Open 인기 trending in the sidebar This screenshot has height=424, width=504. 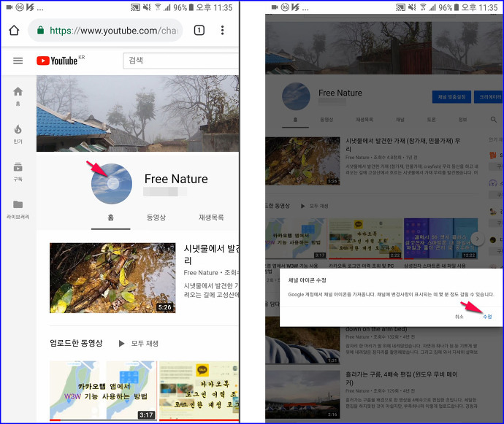[x=18, y=134]
